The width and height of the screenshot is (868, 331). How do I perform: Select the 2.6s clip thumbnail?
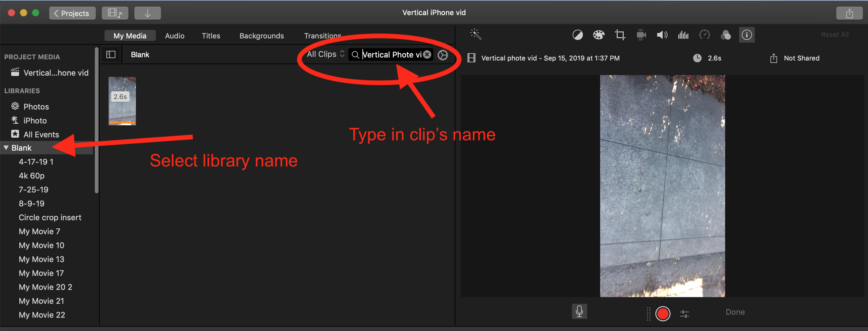122,101
